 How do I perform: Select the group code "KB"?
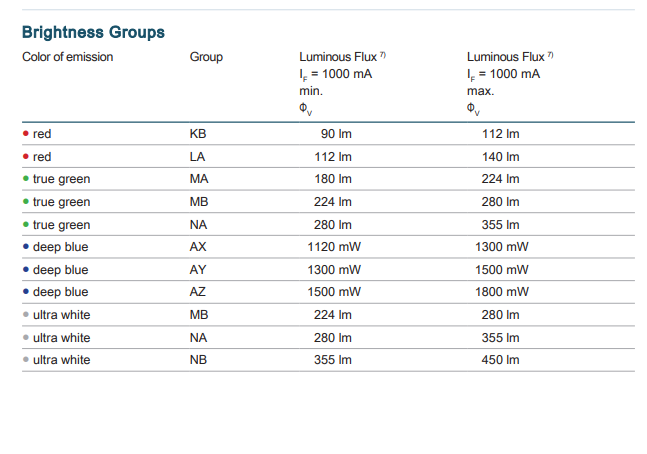pos(198,134)
